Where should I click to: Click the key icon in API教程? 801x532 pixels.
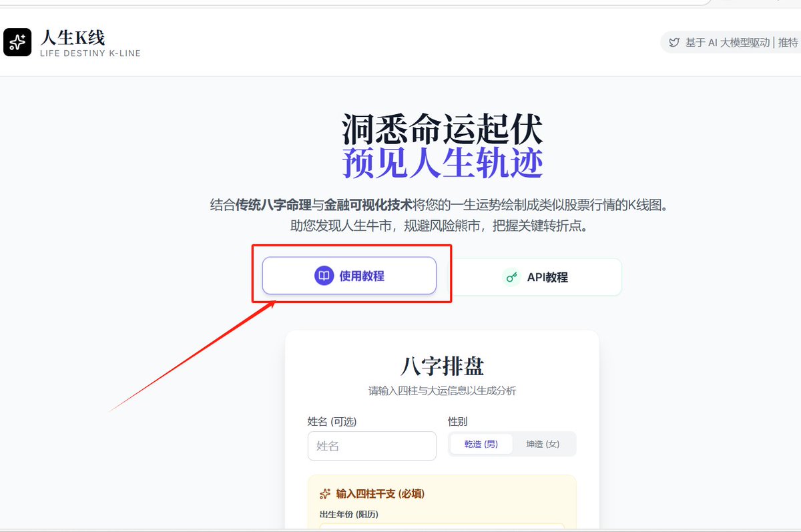[x=512, y=277]
